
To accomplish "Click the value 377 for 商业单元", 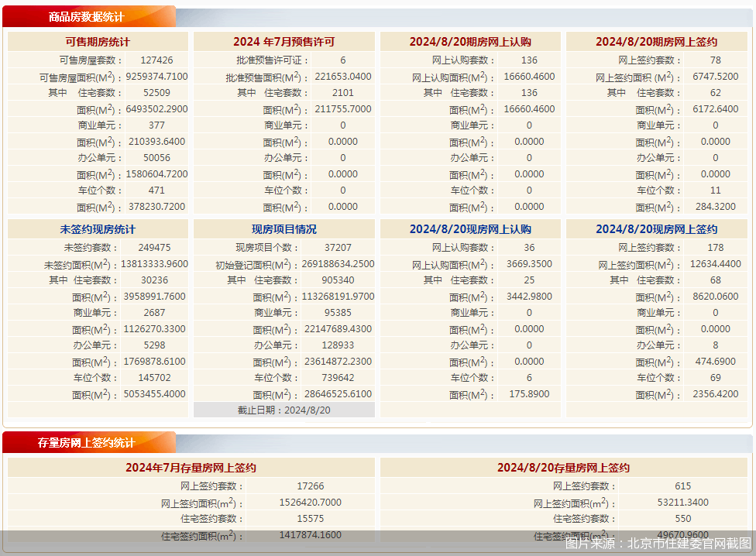I will point(156,125).
